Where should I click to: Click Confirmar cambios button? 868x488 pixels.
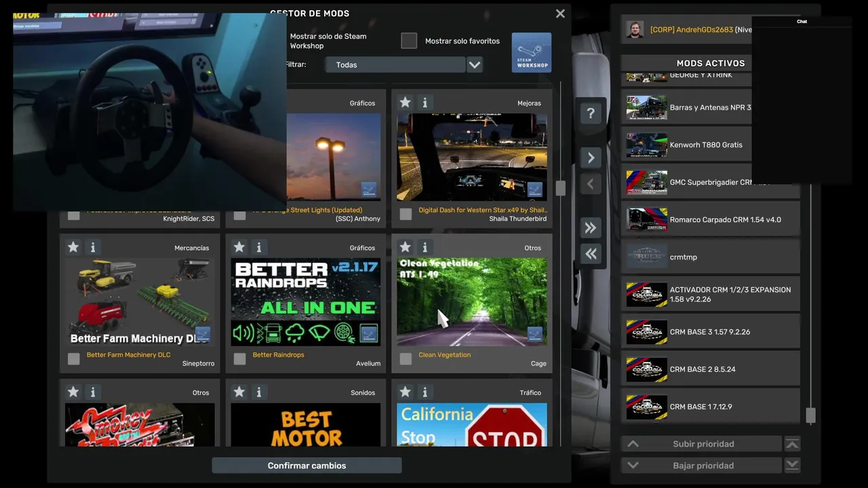[x=307, y=466]
